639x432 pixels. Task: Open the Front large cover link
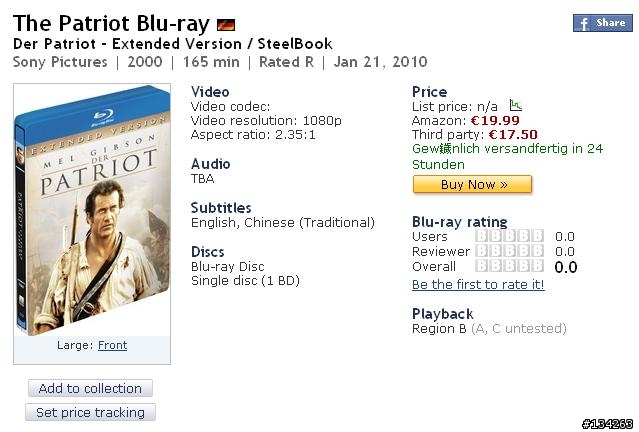[x=112, y=345]
